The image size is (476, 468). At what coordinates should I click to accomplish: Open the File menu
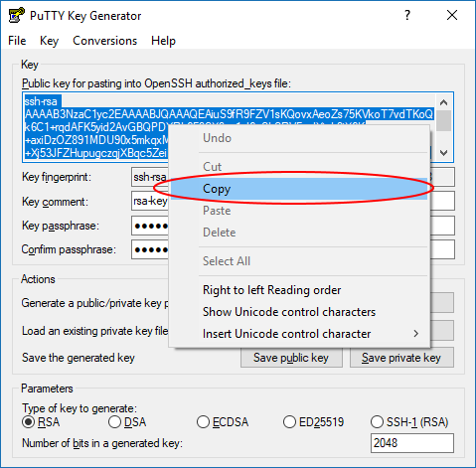click(x=17, y=41)
